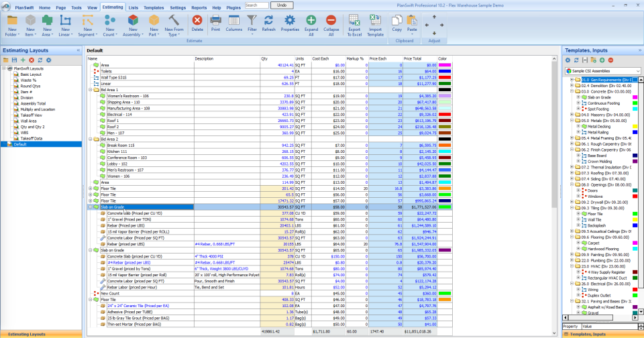Expand 02.4 Demolition folder in templates
This screenshot has height=338, width=644.
pos(572,85)
